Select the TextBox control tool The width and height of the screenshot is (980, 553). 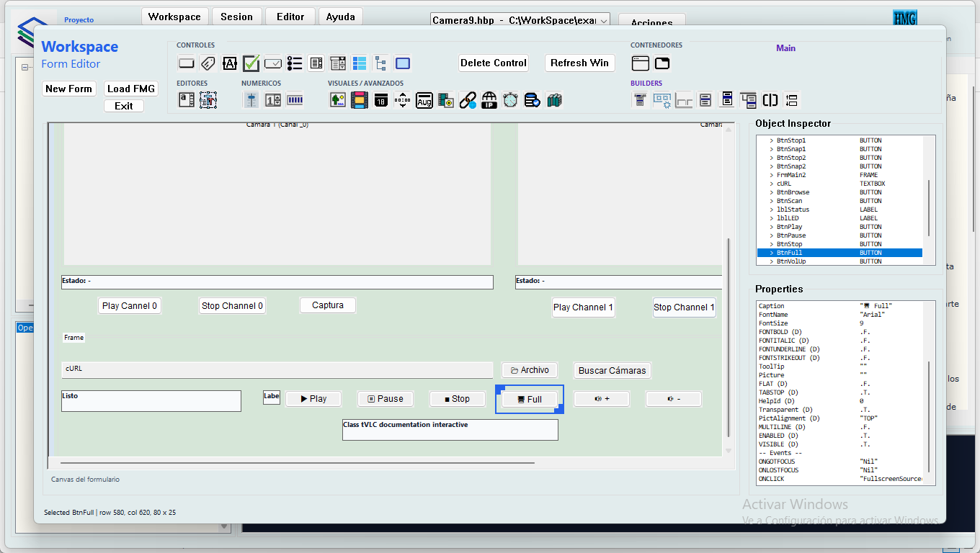pyautogui.click(x=230, y=63)
